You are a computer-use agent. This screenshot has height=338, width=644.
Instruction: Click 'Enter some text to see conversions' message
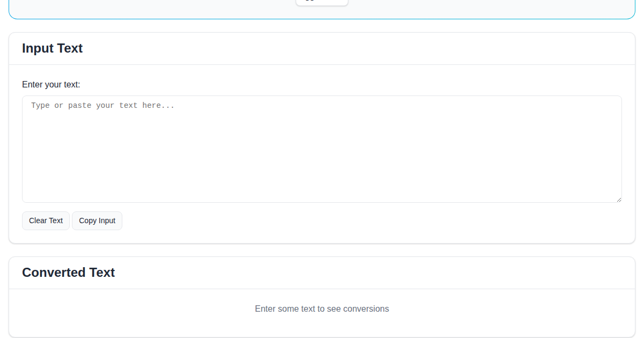coord(321,309)
